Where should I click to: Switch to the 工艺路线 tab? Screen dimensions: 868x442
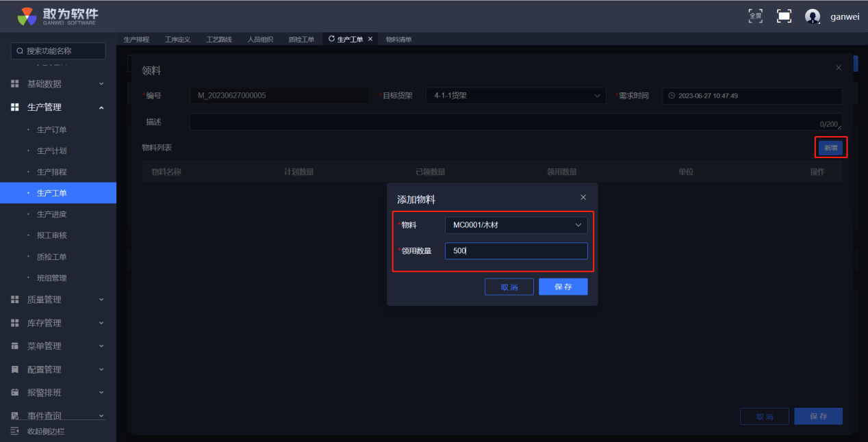click(x=219, y=39)
